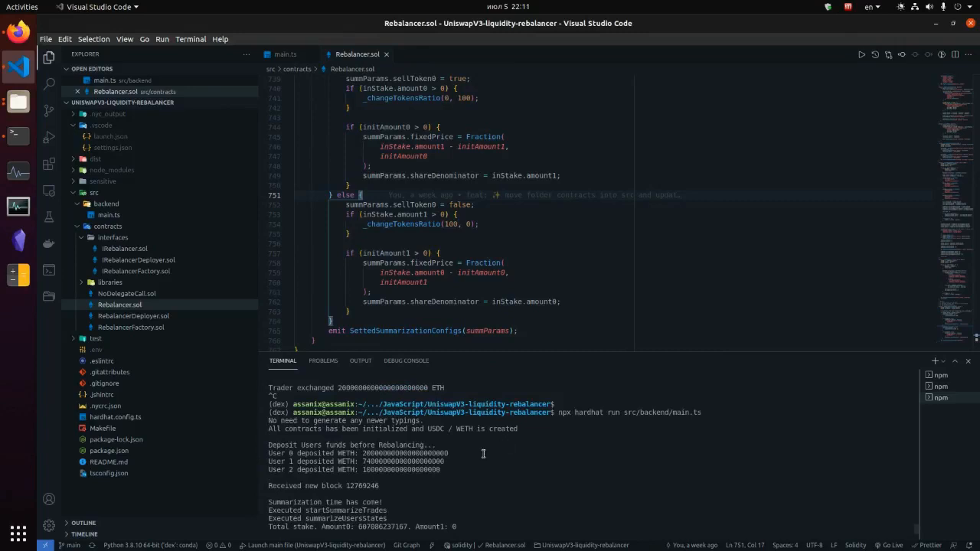Switch to the Debug Console tab

pyautogui.click(x=406, y=360)
